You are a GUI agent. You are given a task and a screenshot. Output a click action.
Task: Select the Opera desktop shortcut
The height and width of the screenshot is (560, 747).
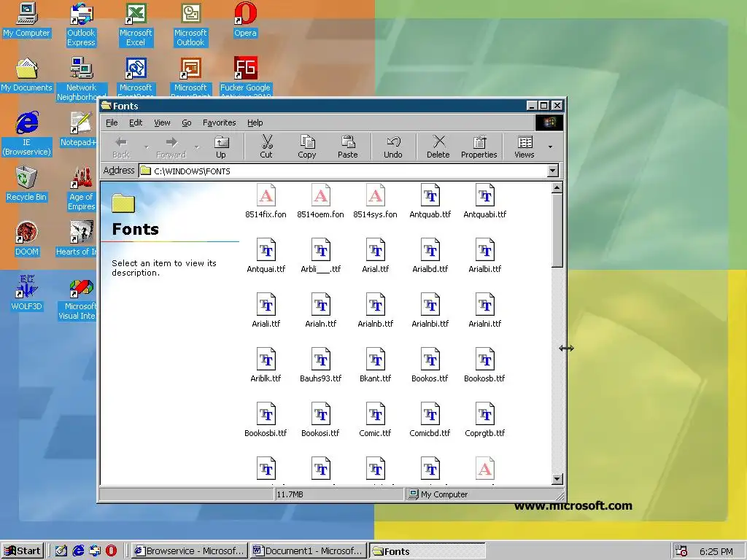[x=245, y=20]
